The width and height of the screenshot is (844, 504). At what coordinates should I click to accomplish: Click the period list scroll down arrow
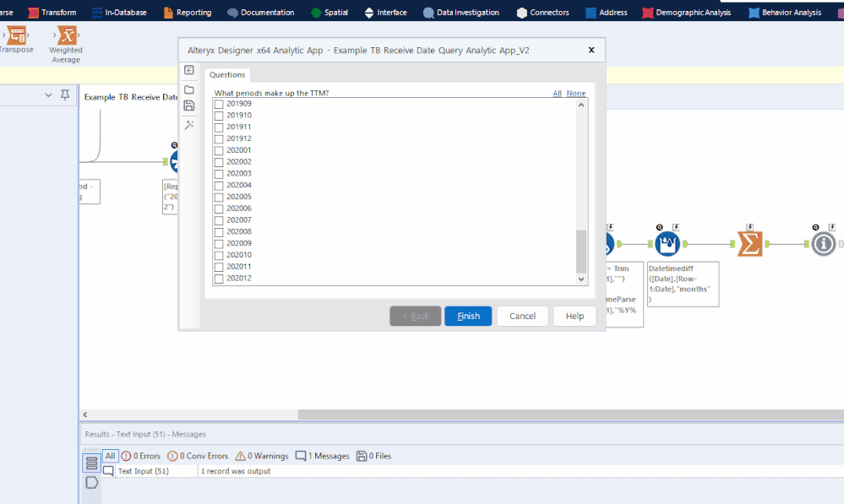click(581, 279)
